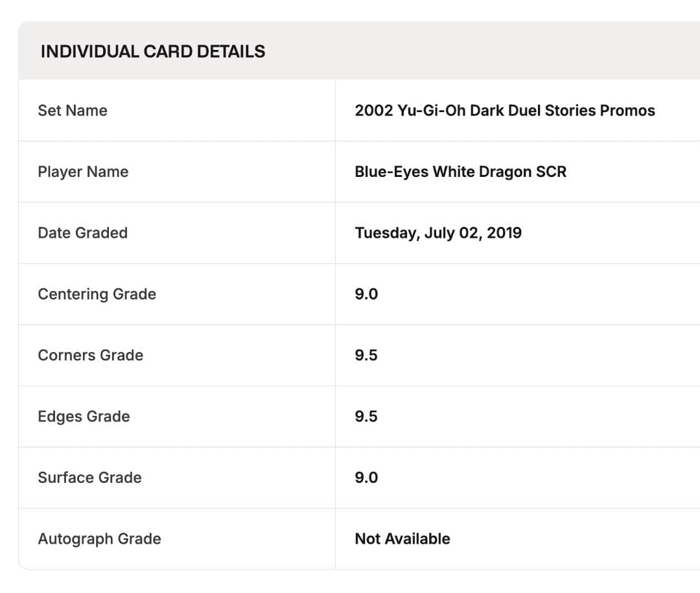The width and height of the screenshot is (700, 593).
Task: Click the year 2019 in the graded date
Action: (x=504, y=233)
